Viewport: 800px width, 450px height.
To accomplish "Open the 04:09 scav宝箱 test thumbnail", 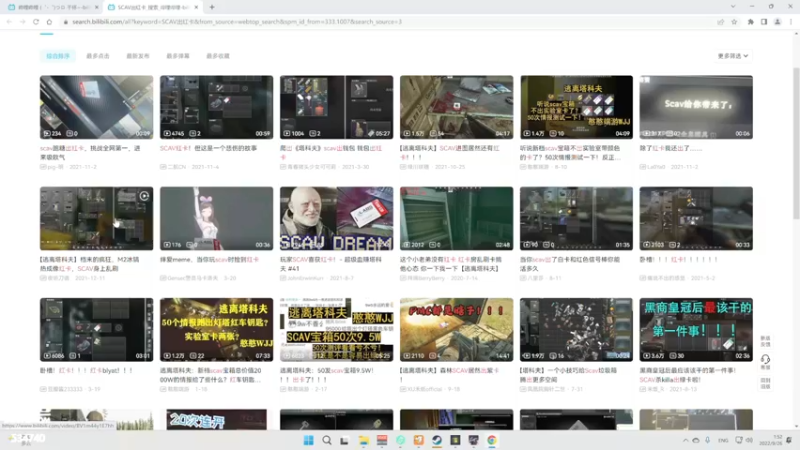I will pos(577,107).
